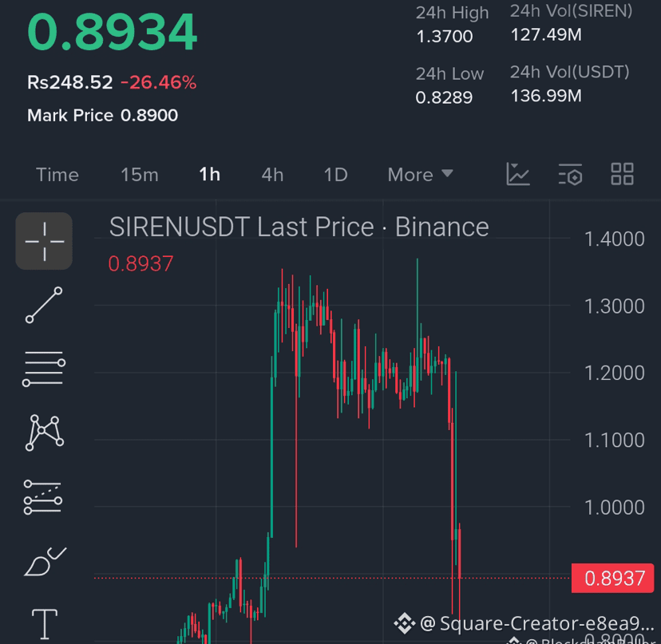Select the horizontal parallel lines tool

pos(44,369)
